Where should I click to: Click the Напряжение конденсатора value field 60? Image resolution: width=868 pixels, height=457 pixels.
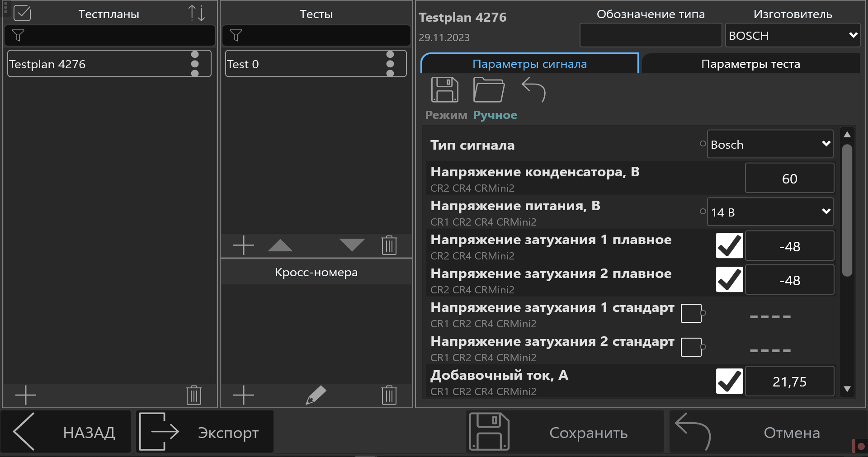790,178
